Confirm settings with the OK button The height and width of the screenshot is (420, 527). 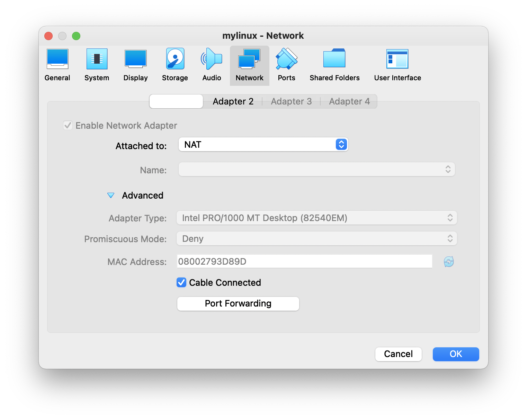(x=456, y=354)
